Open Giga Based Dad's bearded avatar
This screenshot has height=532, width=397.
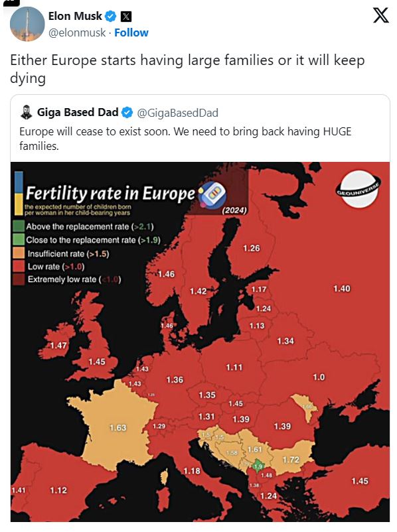point(26,112)
